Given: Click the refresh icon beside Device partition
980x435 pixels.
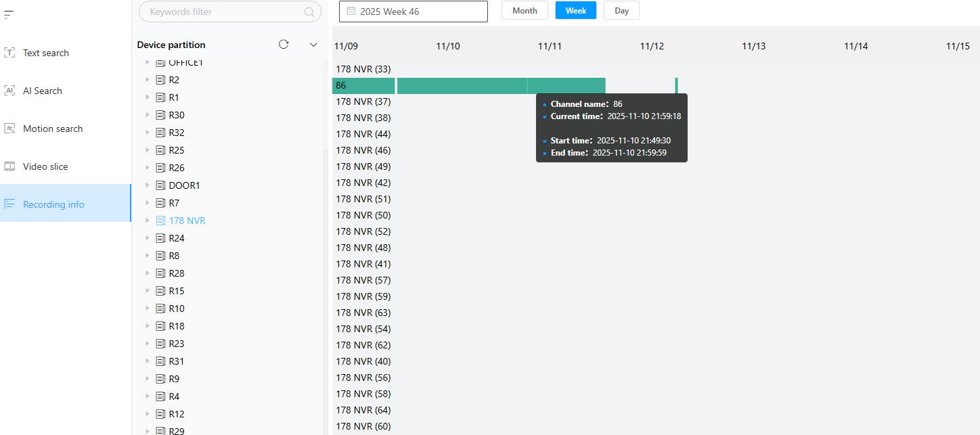Looking at the screenshot, I should click(284, 45).
